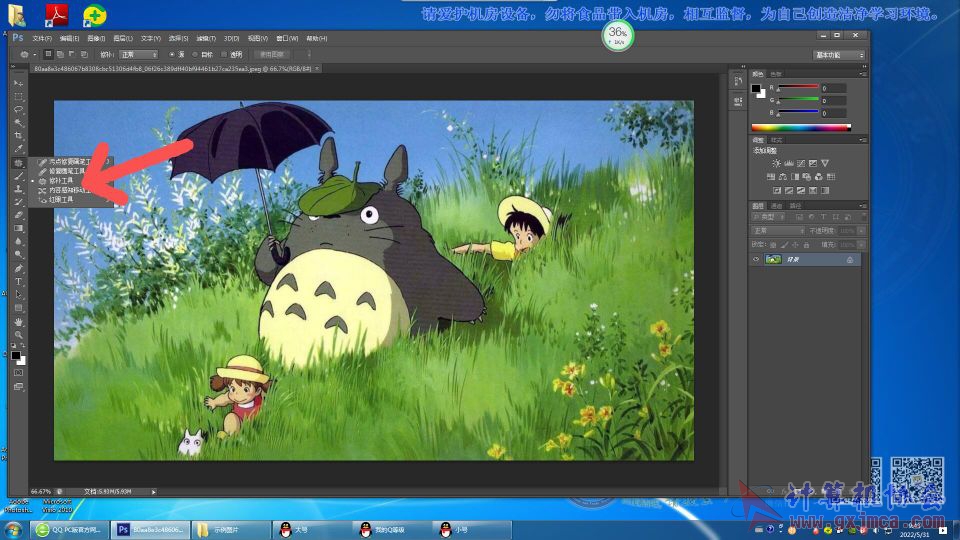Change screen mode in toolbox
The height and width of the screenshot is (540, 960).
pyautogui.click(x=18, y=387)
